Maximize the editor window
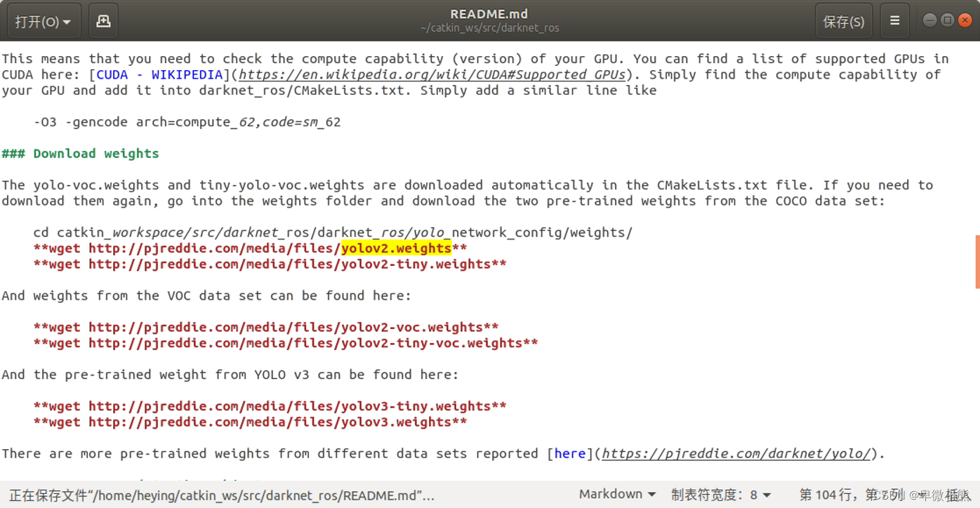980x508 pixels. click(x=947, y=20)
